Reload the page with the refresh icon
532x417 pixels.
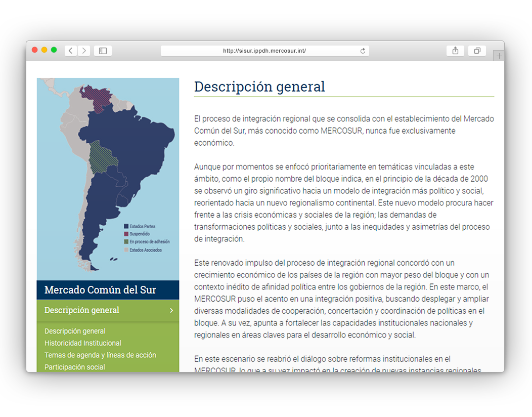pyautogui.click(x=363, y=51)
